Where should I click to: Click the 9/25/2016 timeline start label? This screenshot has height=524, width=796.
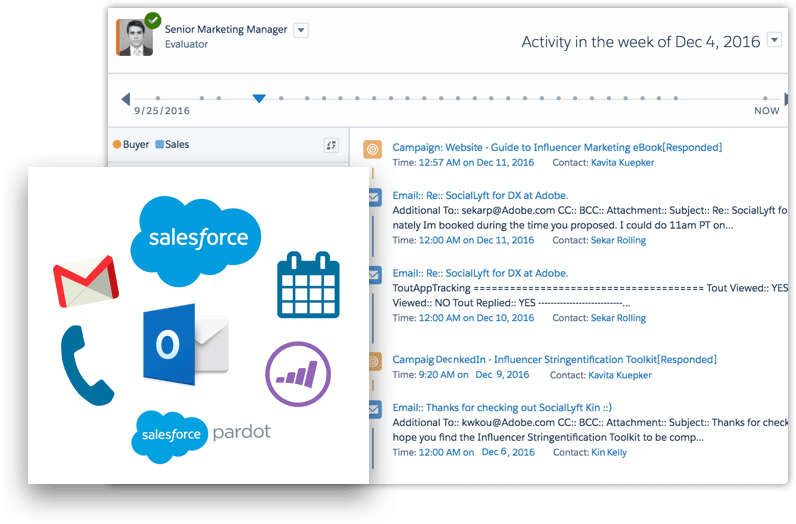[x=162, y=111]
